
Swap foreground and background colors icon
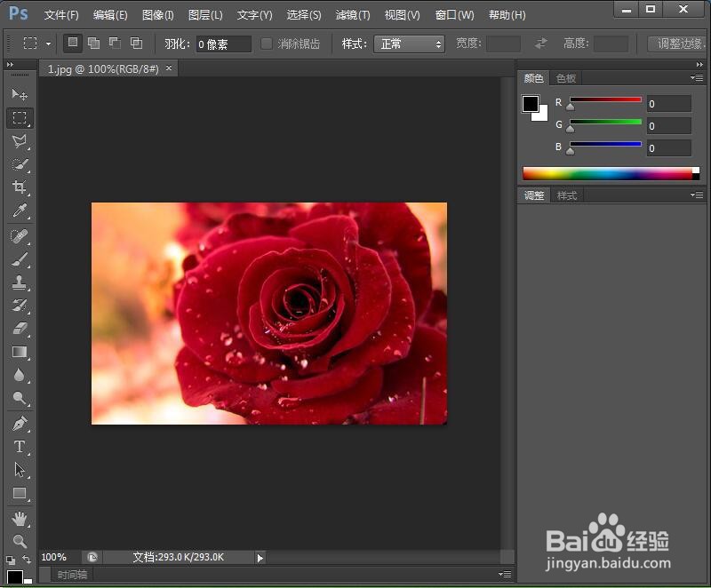pos(27,560)
